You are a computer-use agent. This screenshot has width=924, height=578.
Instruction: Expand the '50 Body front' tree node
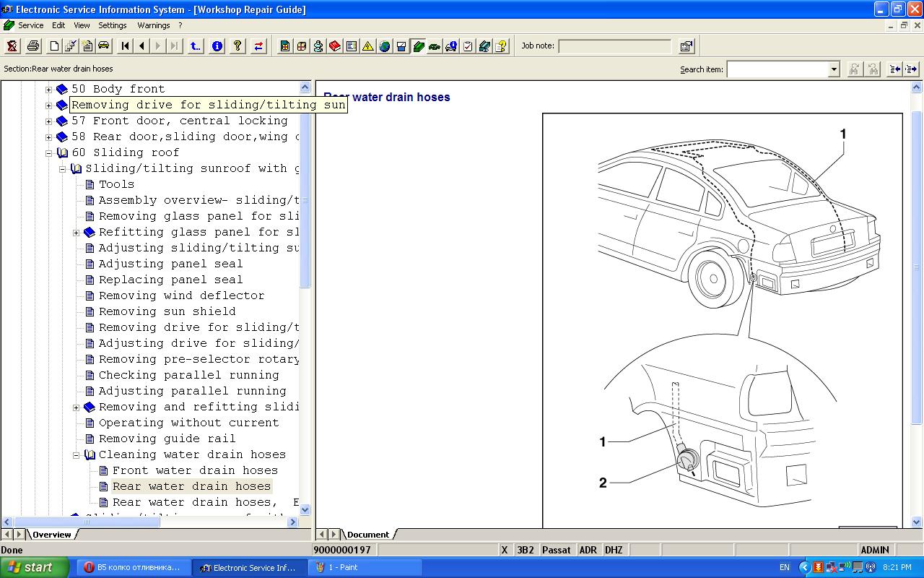(49, 90)
